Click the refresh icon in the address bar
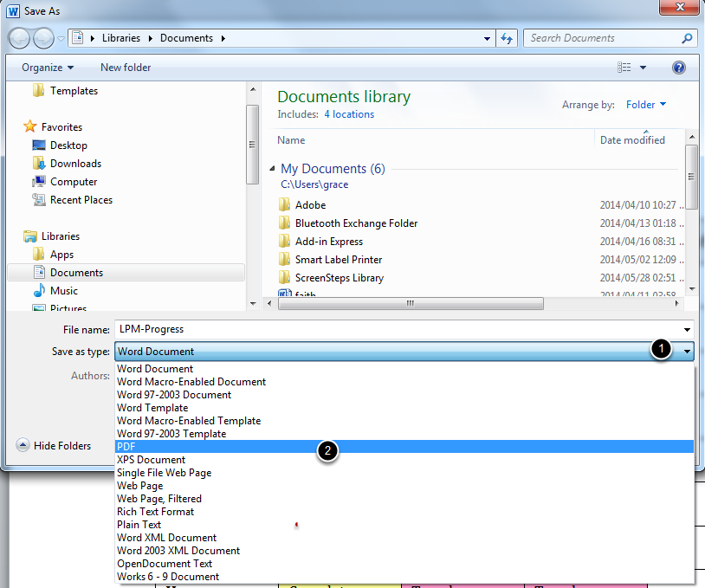 [x=508, y=38]
